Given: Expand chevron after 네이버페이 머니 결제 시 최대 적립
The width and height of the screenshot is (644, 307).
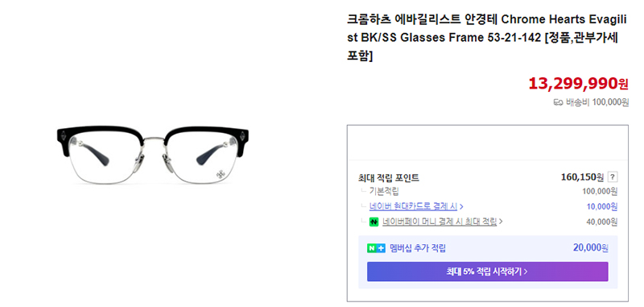Looking at the screenshot, I should (x=501, y=222).
